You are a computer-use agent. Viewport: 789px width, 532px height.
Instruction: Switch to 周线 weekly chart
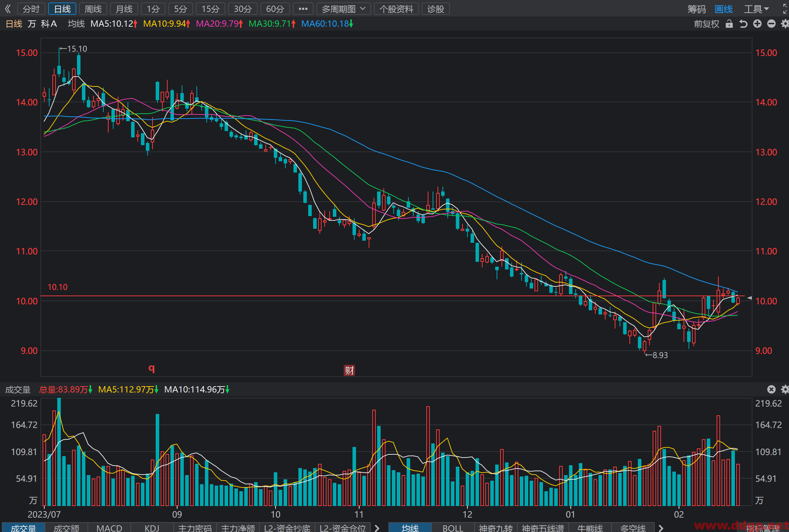93,9
